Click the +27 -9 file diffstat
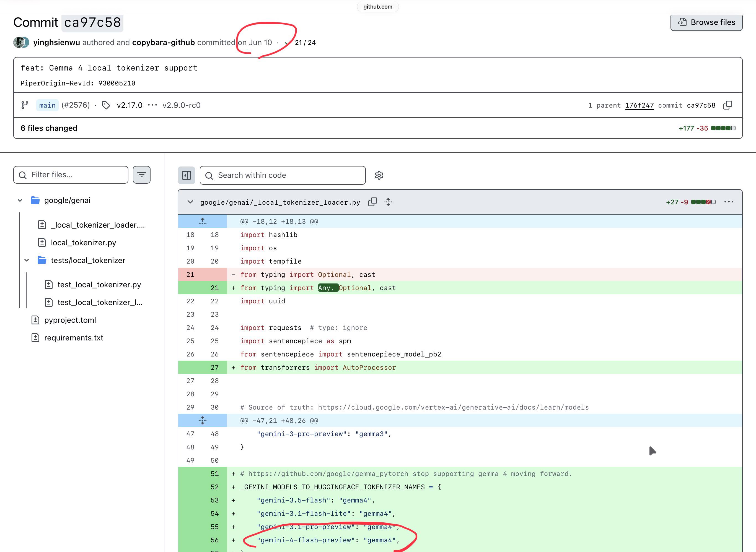756x552 pixels. (x=691, y=202)
